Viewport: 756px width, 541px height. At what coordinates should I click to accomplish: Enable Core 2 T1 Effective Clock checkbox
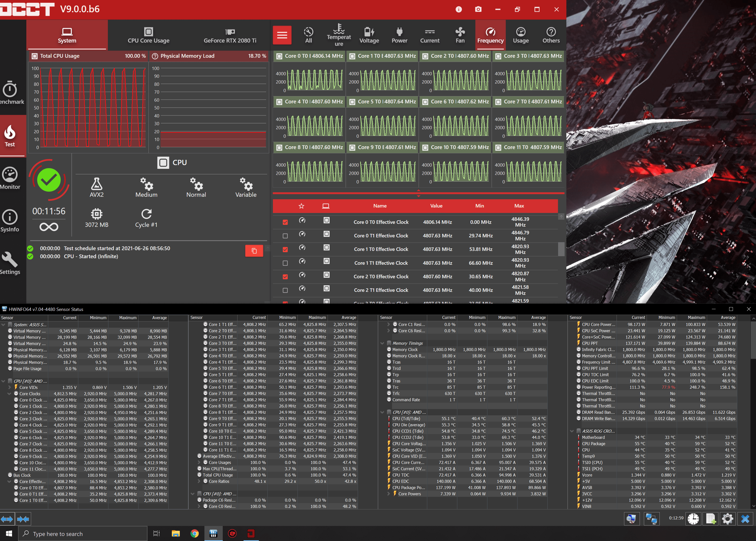(x=285, y=291)
